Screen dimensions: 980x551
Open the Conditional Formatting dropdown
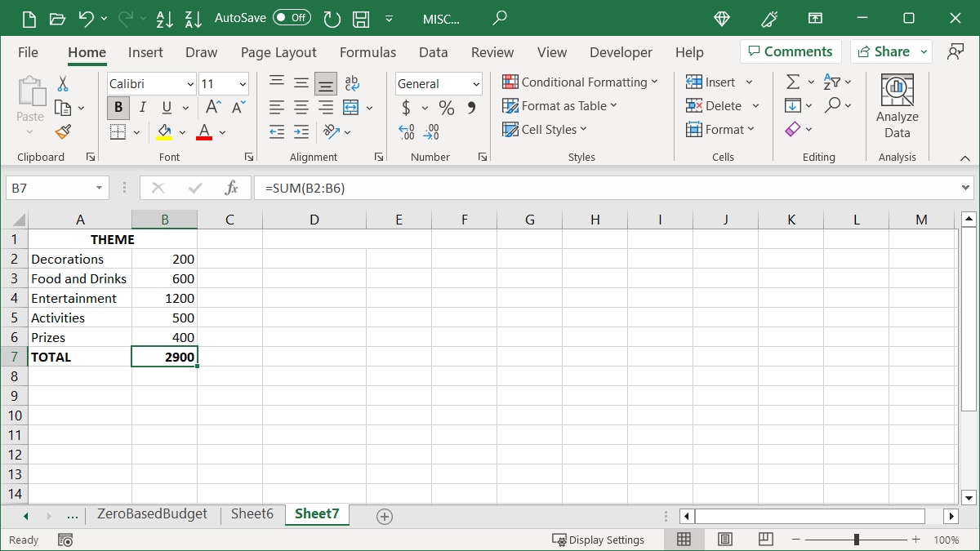click(581, 82)
